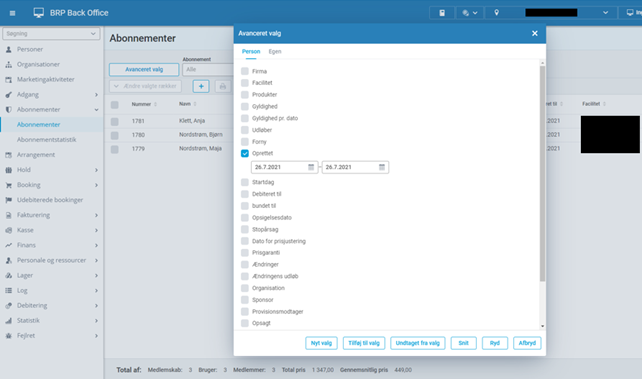642x379 pixels.
Task: Check the Startdag checkbox
Action: (245, 182)
